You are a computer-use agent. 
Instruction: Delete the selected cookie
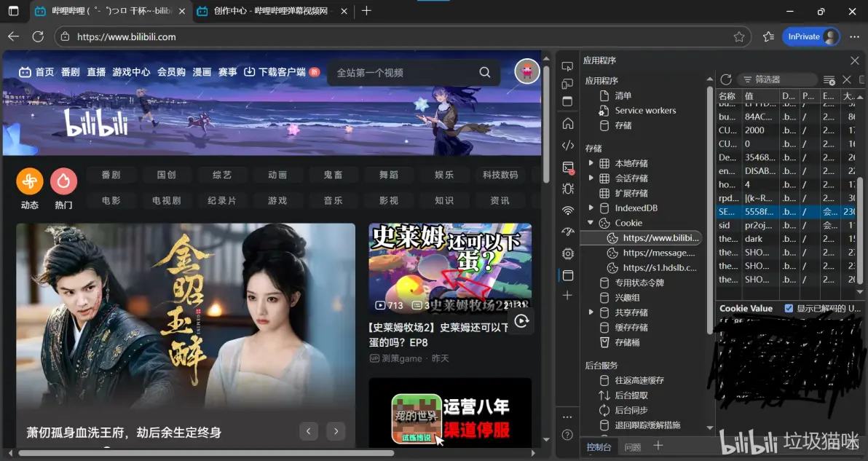pyautogui.click(x=846, y=79)
